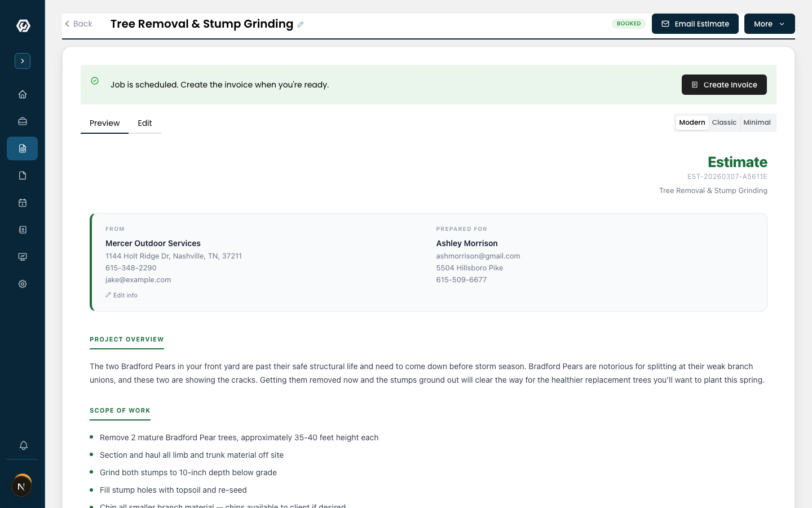The image size is (812, 508).
Task: Switch to the Minimal template style
Action: 757,122
